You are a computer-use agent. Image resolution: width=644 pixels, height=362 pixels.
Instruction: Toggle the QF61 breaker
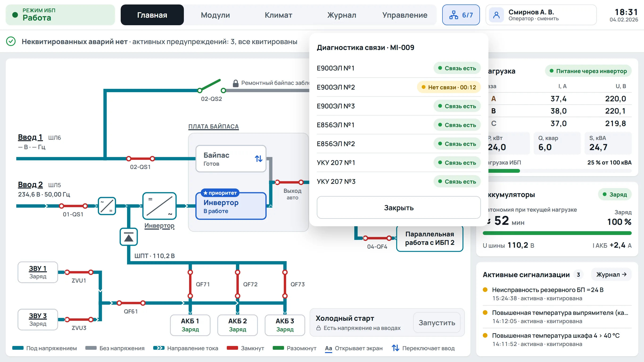(131, 303)
